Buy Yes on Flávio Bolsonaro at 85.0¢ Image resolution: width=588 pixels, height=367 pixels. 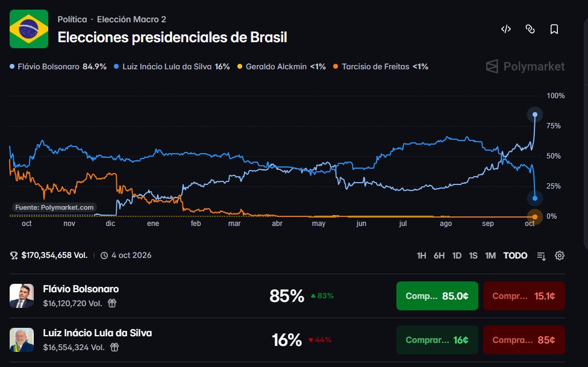(x=437, y=296)
